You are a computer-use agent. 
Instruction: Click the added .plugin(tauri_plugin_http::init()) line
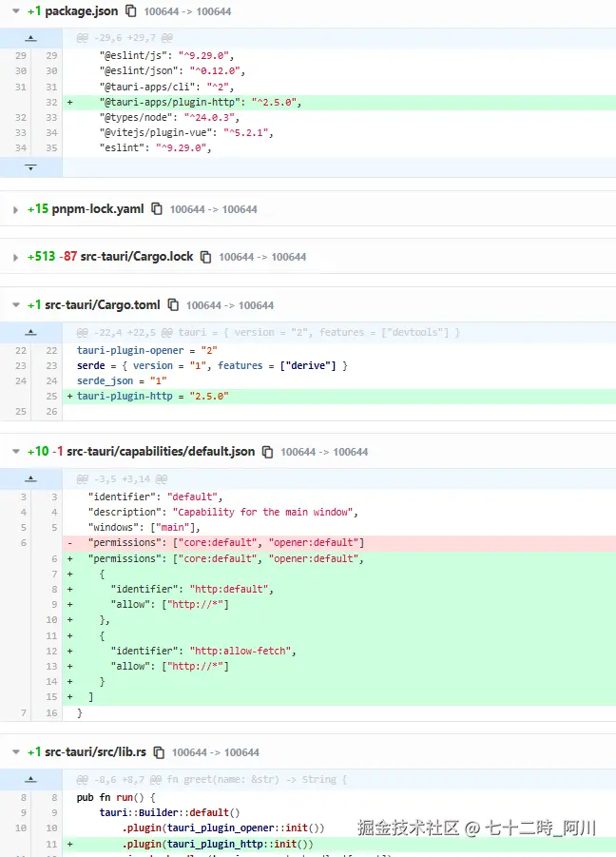point(339,844)
